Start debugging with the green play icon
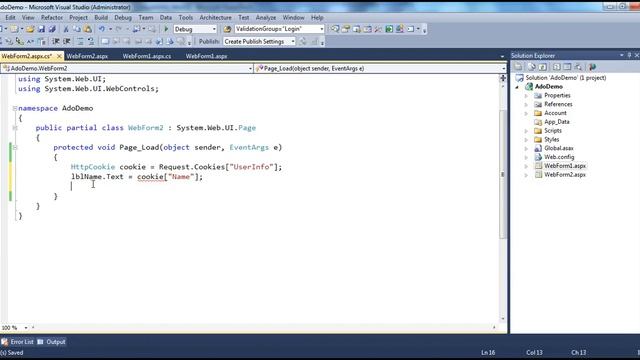Screen dimensions: 640x360 [x=166, y=29]
